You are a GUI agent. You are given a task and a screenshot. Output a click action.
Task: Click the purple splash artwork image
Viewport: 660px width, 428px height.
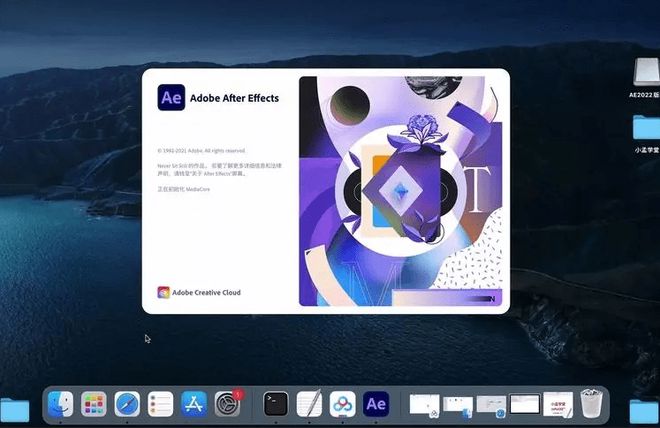[x=401, y=191]
